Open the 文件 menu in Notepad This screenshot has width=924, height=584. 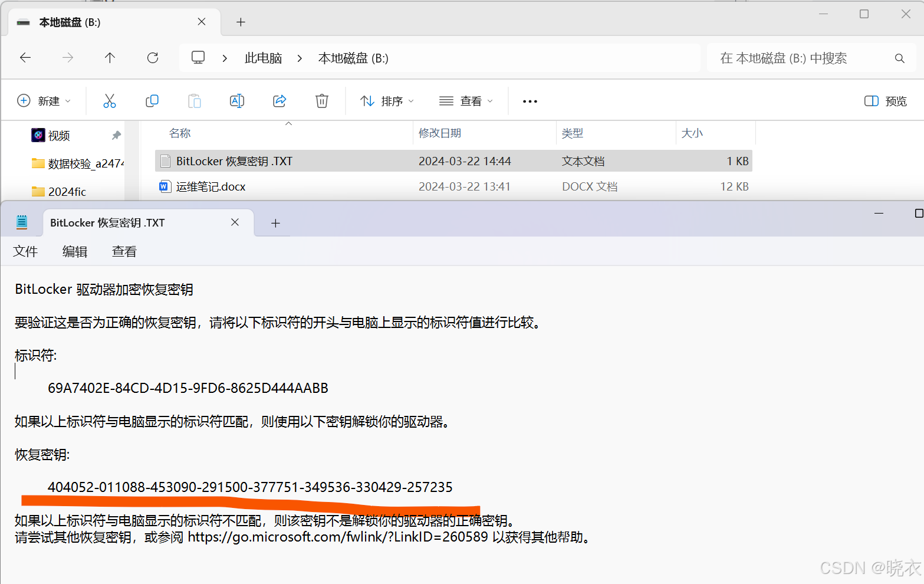pyautogui.click(x=25, y=251)
